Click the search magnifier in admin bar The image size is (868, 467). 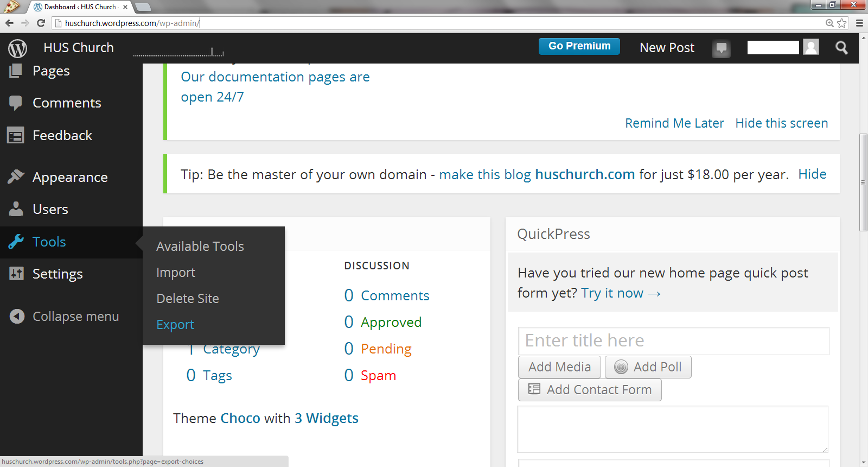(841, 48)
